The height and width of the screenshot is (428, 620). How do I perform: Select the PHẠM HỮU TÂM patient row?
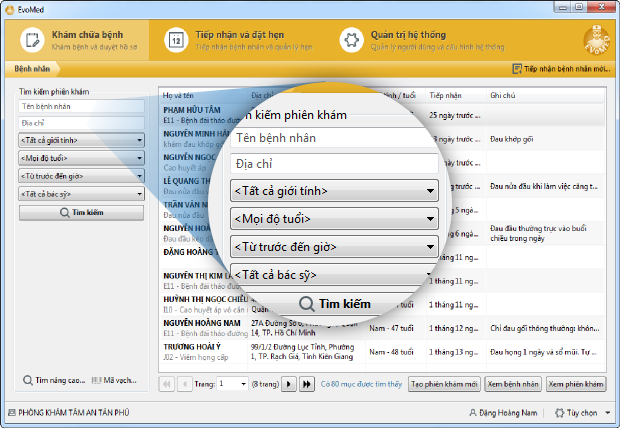[382, 115]
